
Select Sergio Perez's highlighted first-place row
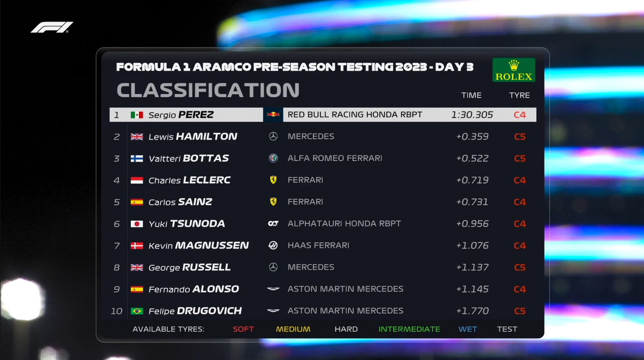tap(323, 115)
